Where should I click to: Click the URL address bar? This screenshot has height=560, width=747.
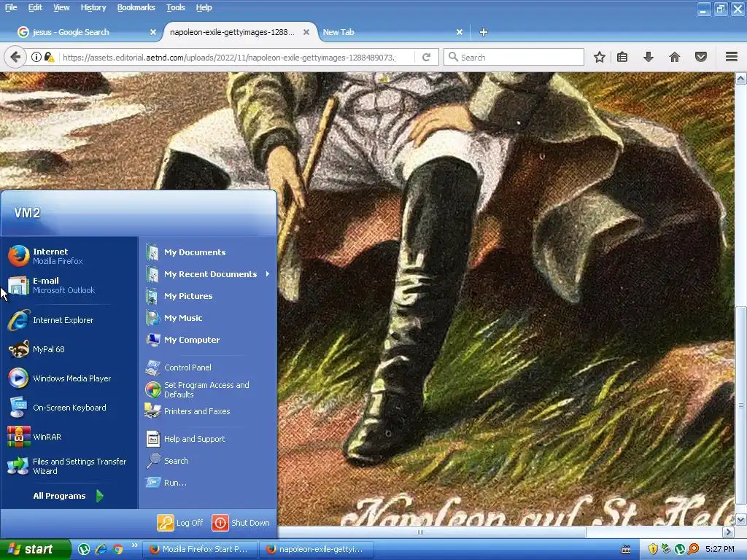point(228,57)
